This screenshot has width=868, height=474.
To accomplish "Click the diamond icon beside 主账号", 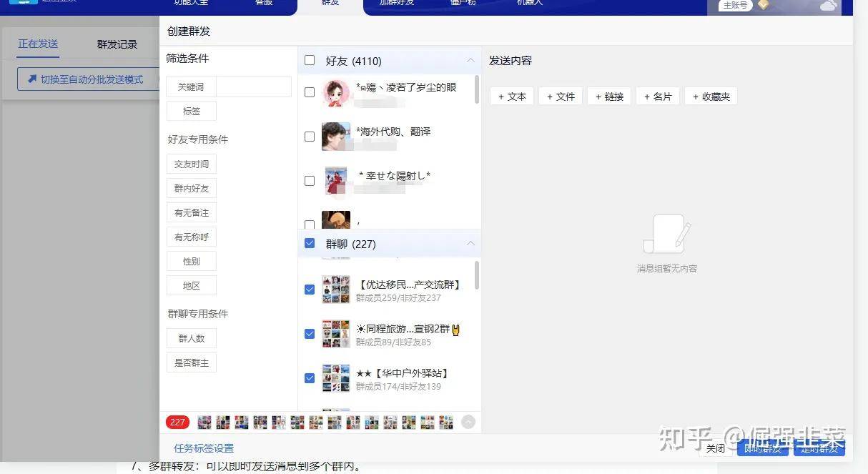I will [764, 5].
